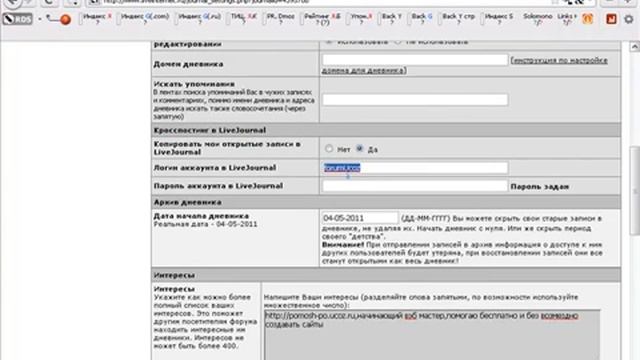This screenshot has width=640, height=360.
Task: Click the RDS bar logo button
Action: click(17, 19)
